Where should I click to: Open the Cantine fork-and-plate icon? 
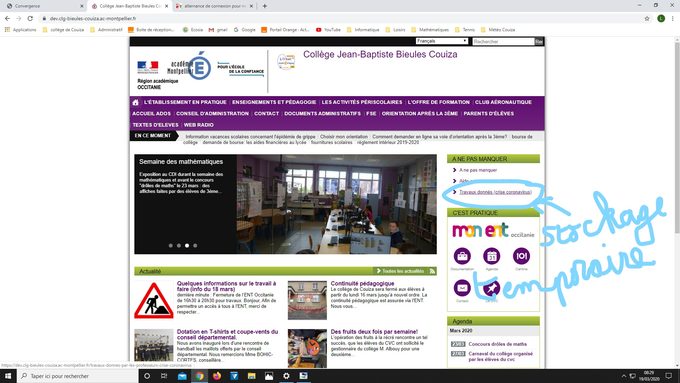pyautogui.click(x=521, y=256)
